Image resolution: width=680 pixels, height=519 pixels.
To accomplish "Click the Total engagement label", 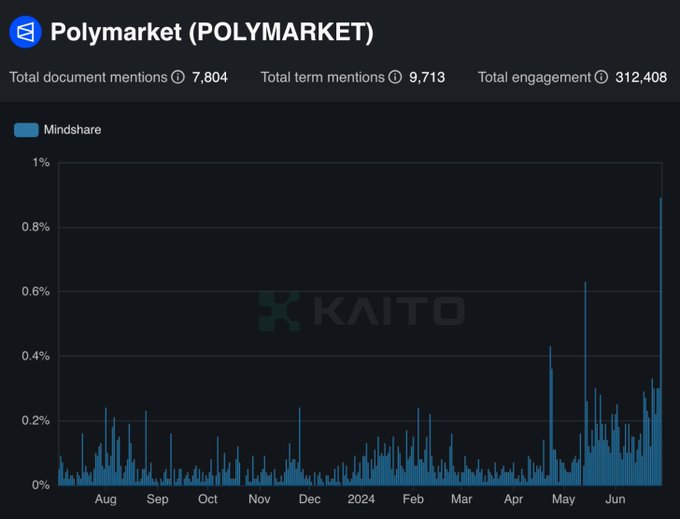I will (534, 77).
